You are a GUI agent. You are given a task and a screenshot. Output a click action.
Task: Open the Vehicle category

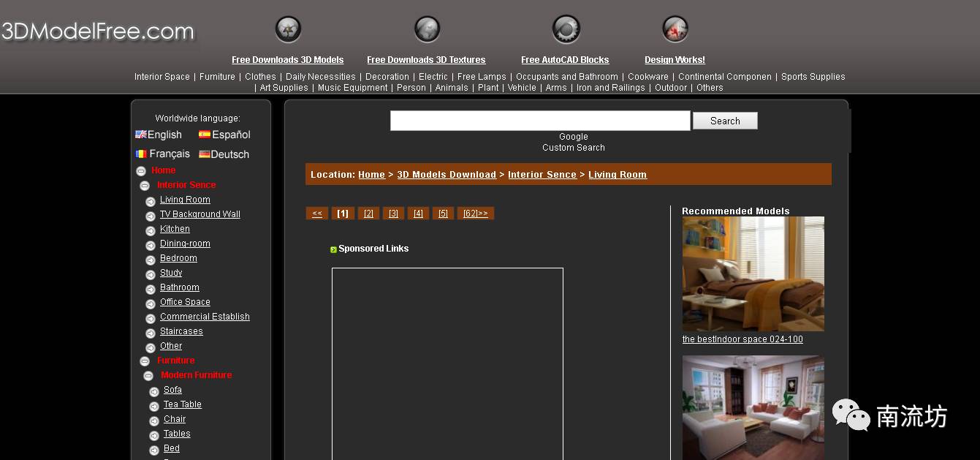[x=522, y=88]
